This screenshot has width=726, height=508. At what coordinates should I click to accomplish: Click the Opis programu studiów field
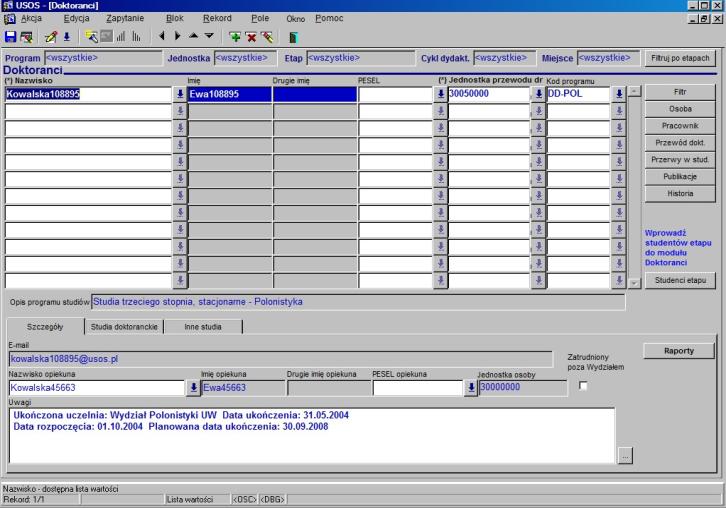(x=358, y=302)
